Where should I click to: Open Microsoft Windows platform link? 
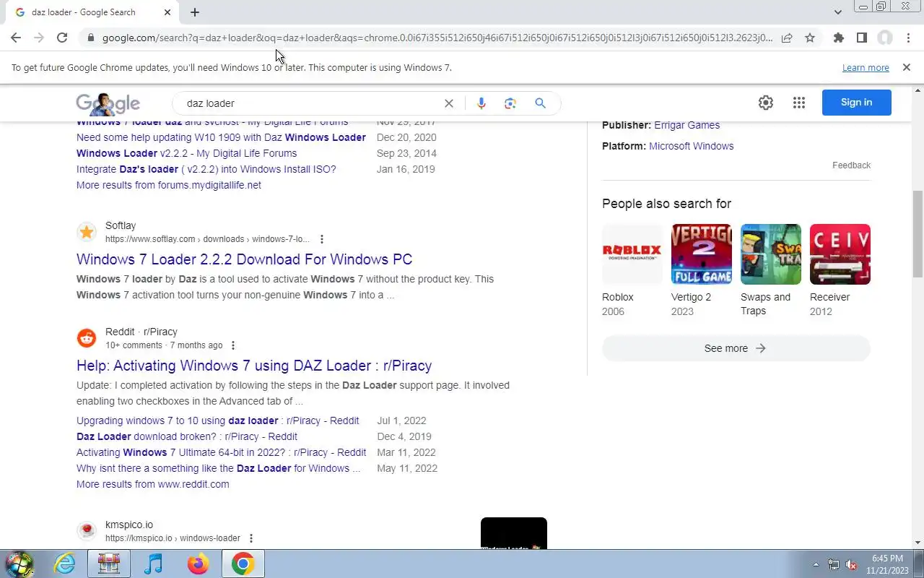691,146
